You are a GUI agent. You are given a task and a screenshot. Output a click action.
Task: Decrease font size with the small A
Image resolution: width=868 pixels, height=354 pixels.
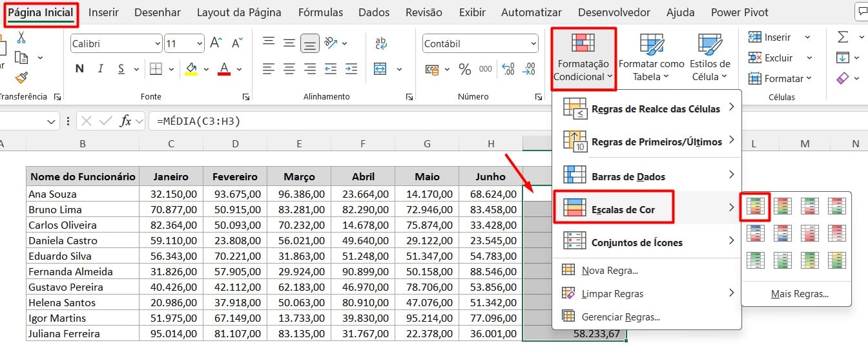click(237, 43)
